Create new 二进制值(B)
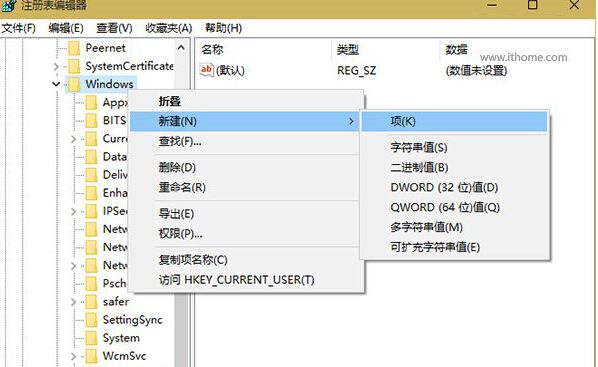Screen dimensions: 598x367 pos(454,167)
